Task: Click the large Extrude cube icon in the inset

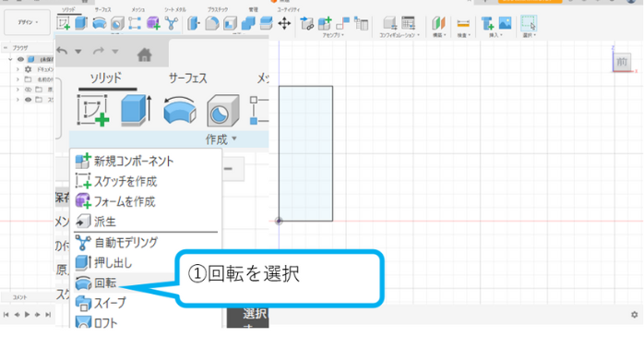Action: pos(137,110)
